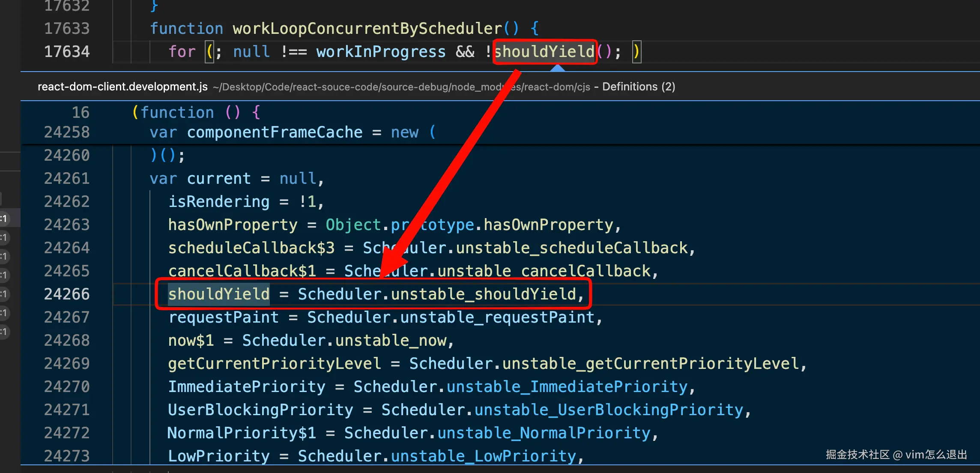Open react-dom-client.development.js from the peek header
980x473 pixels.
(122, 87)
